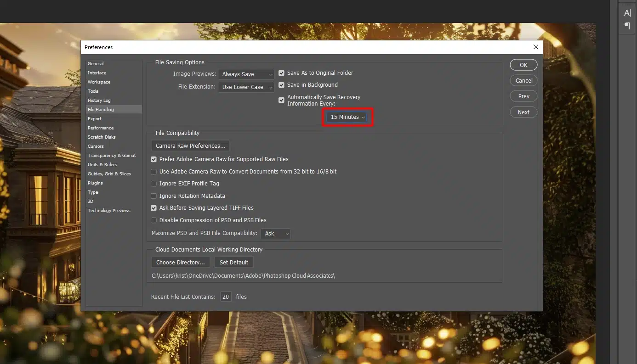
Task: Open the 15 Minutes recovery interval dropdown
Action: click(347, 117)
